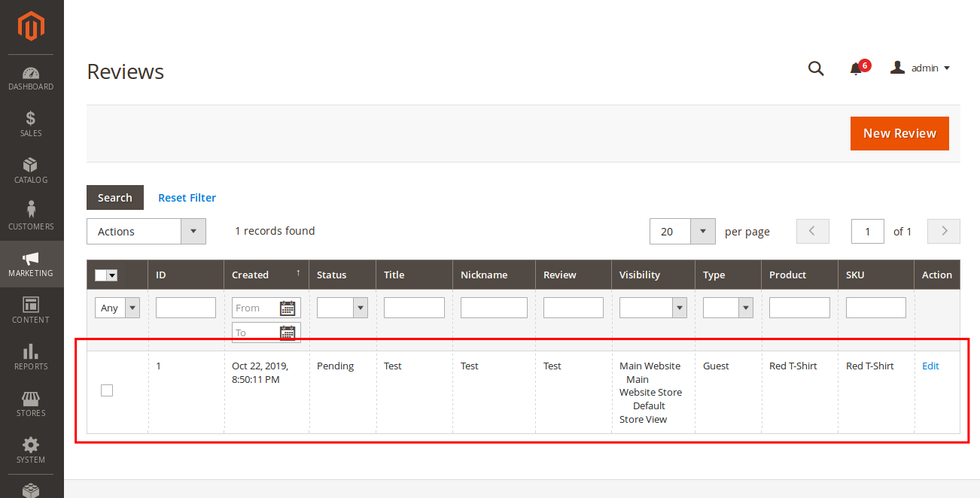Open the Content sidebar menu
The height and width of the screenshot is (498, 980).
coord(32,311)
